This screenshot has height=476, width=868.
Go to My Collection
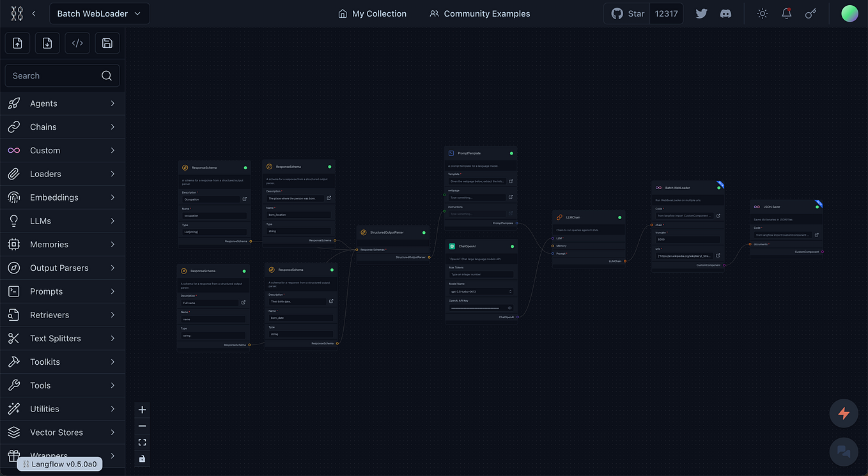click(372, 13)
